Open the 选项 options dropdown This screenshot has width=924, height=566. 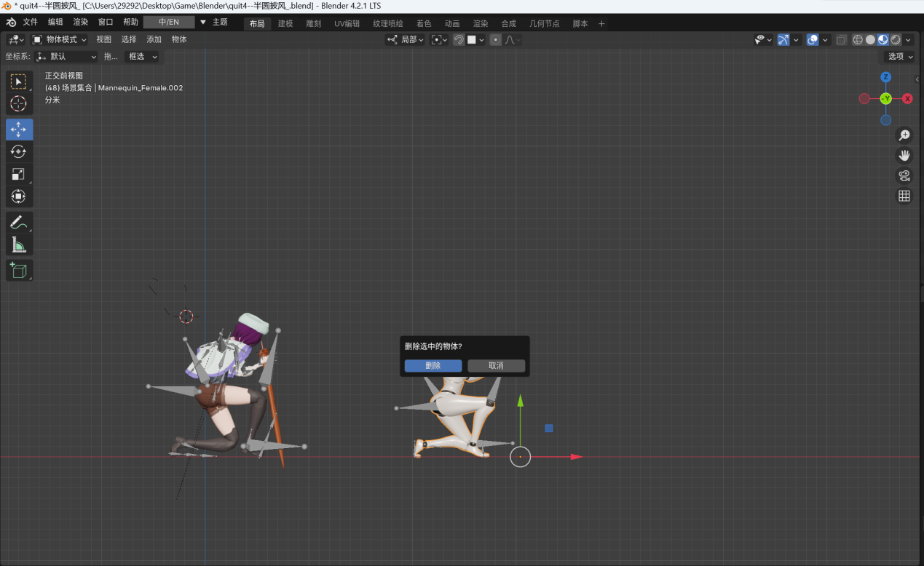point(899,56)
